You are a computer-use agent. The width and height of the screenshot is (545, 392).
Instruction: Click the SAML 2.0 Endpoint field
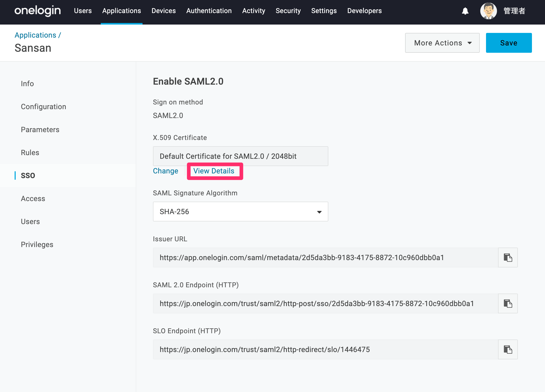325,303
